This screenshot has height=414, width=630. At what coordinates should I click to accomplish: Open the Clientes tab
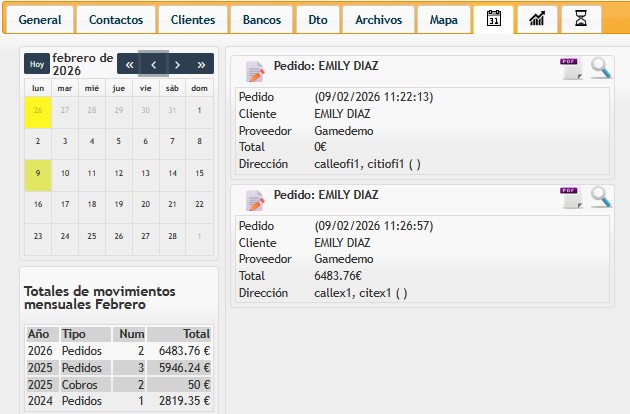tap(193, 19)
